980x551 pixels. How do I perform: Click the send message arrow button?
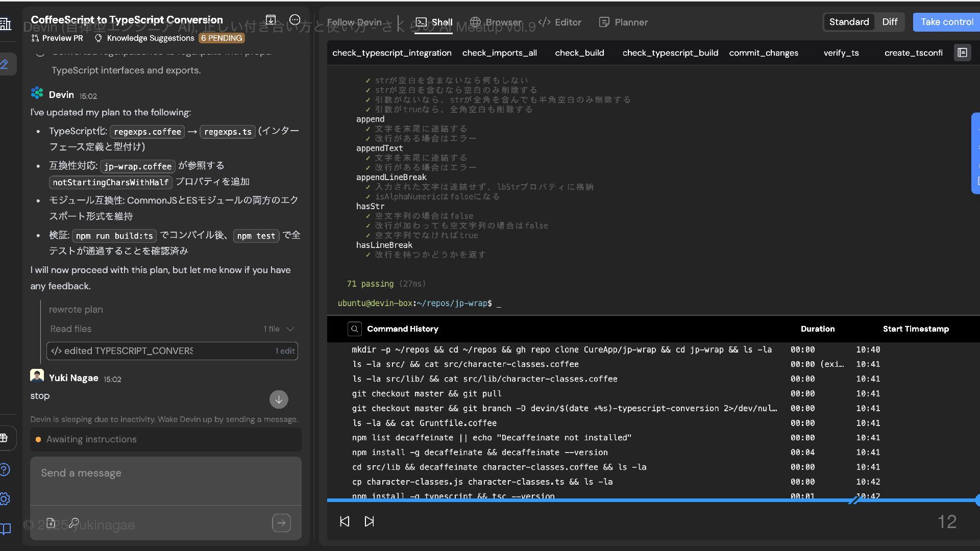[281, 523]
